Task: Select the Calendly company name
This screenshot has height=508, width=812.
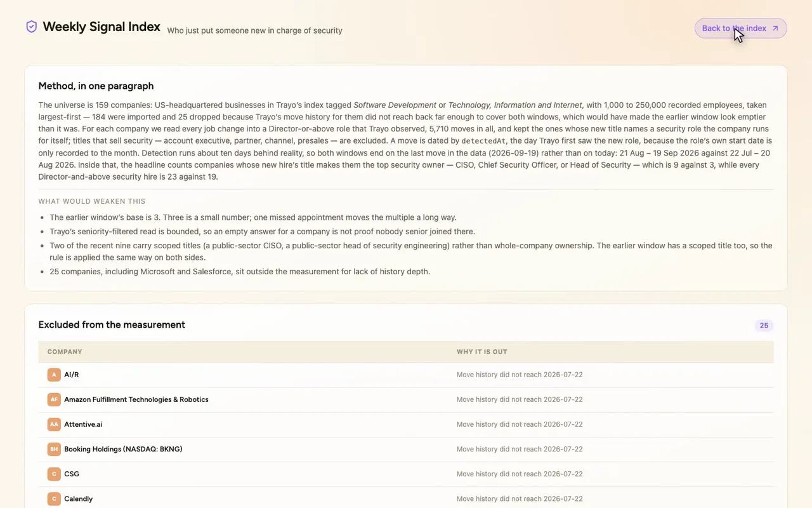Action: tap(79, 498)
